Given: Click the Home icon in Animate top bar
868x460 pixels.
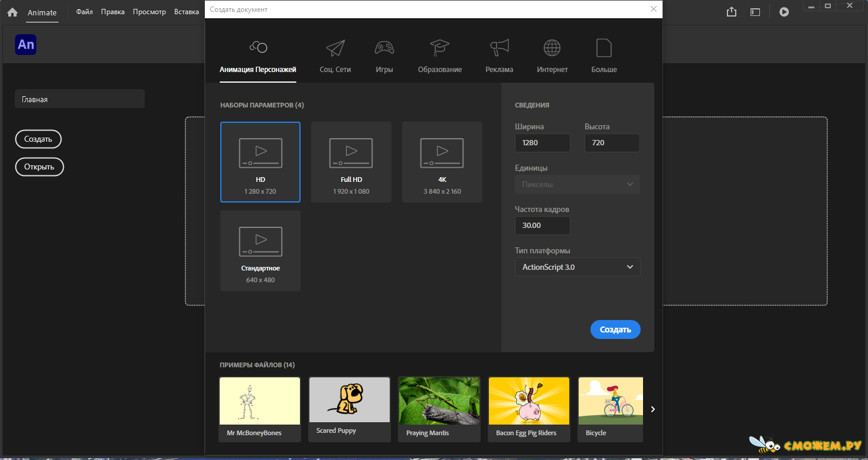Looking at the screenshot, I should [x=12, y=12].
